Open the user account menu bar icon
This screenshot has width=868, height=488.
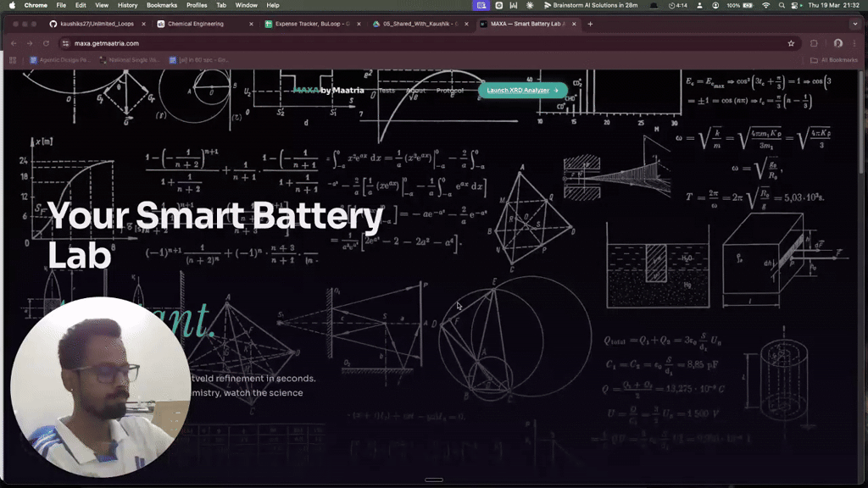[x=699, y=5]
